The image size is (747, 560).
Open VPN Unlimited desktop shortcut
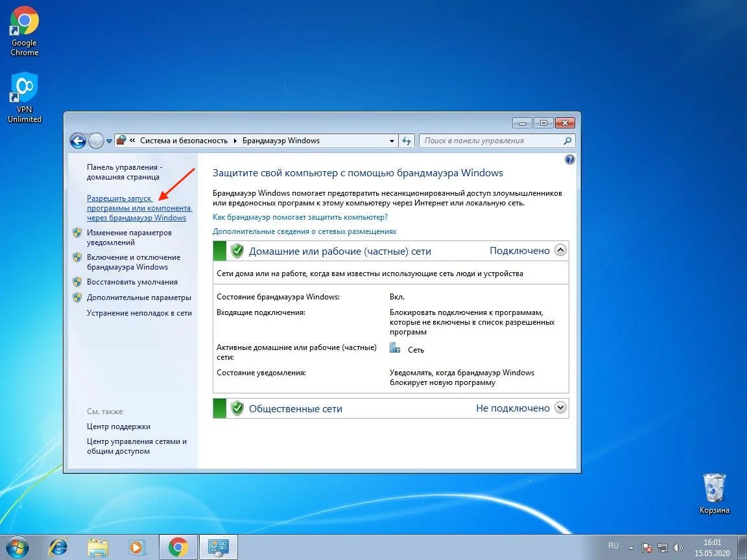click(25, 97)
